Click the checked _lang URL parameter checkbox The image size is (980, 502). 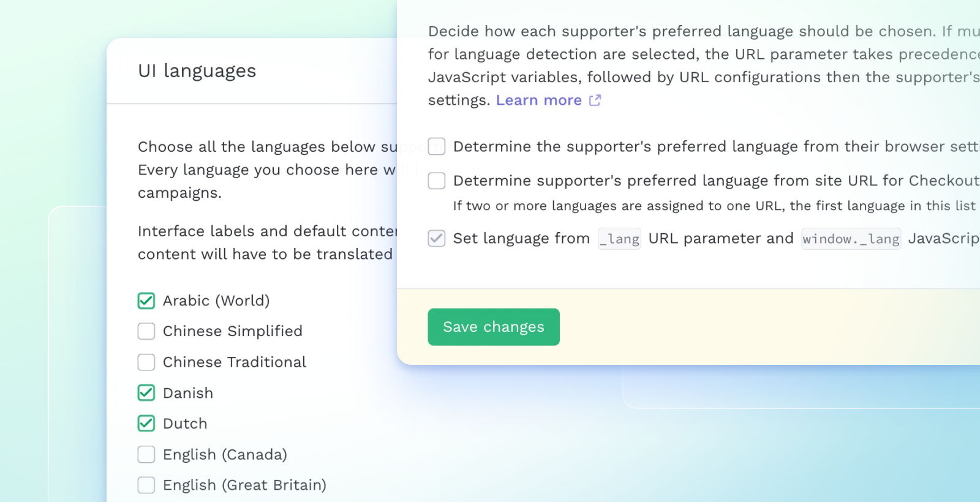(437, 238)
